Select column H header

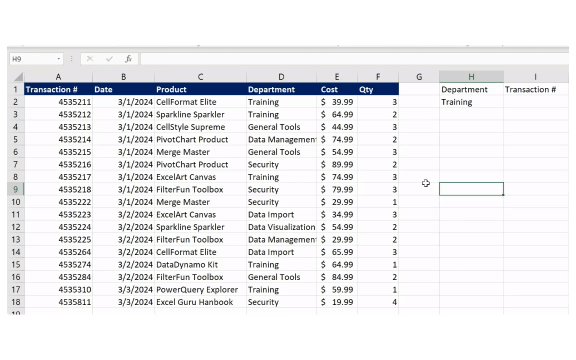click(x=471, y=77)
